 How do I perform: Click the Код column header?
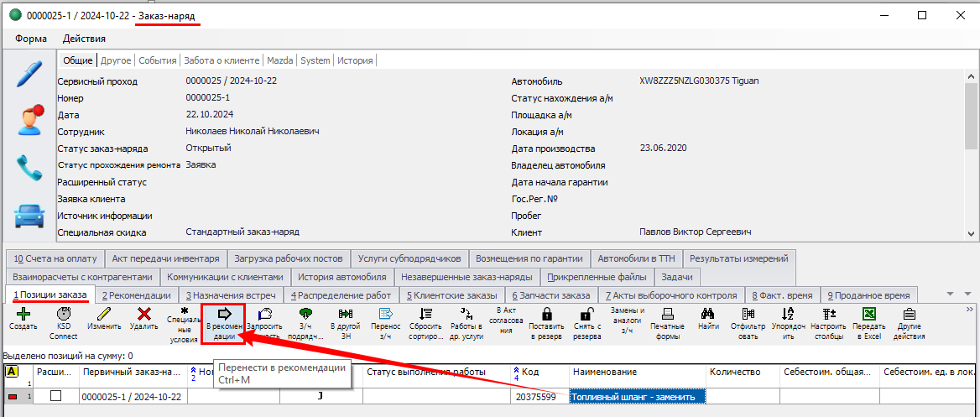pyautogui.click(x=529, y=372)
